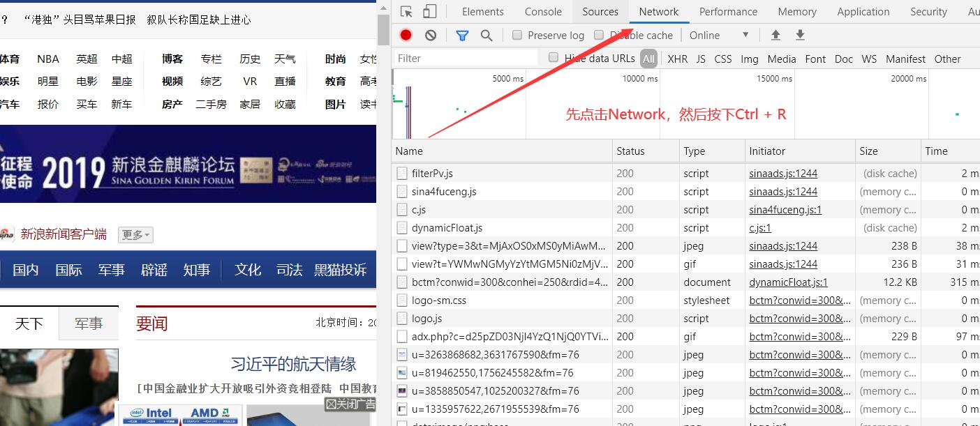Open the Security tab
980x426 pixels.
tap(928, 12)
